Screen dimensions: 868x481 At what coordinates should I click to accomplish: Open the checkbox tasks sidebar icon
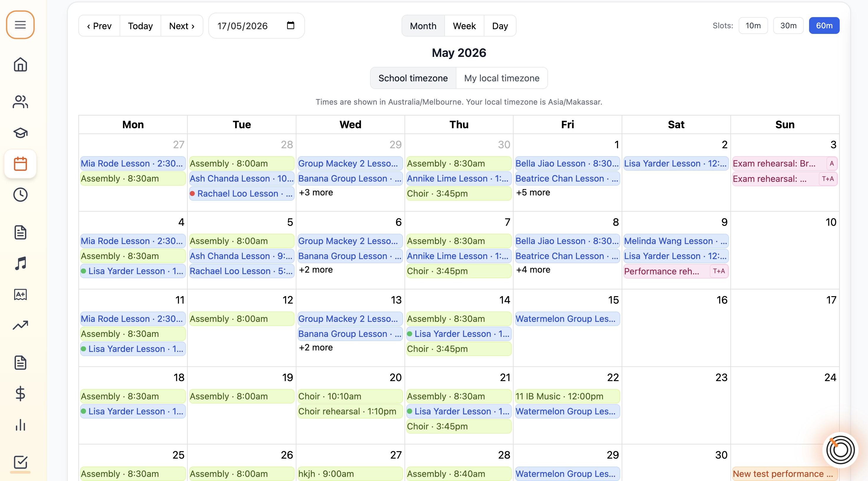coord(20,462)
